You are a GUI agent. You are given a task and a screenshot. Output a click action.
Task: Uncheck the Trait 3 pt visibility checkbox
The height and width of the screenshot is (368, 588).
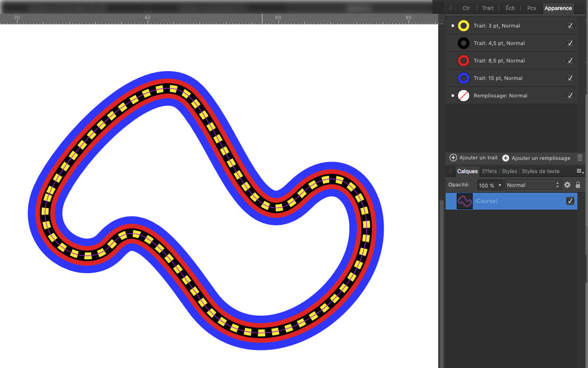(x=570, y=26)
